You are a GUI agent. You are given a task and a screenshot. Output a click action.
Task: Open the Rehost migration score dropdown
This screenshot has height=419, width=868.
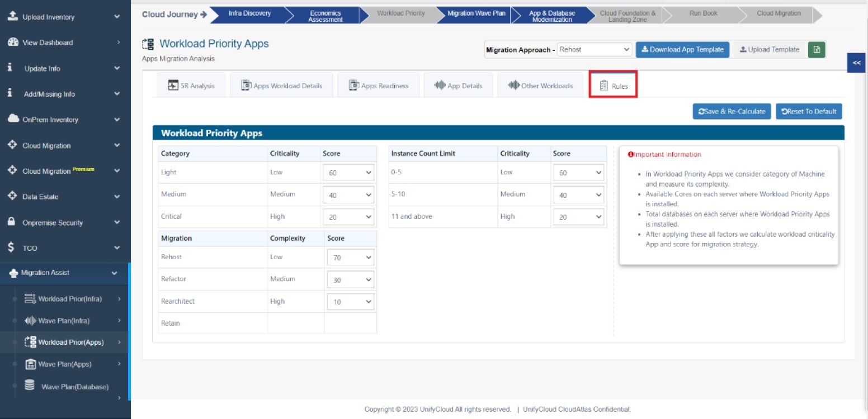pos(351,258)
